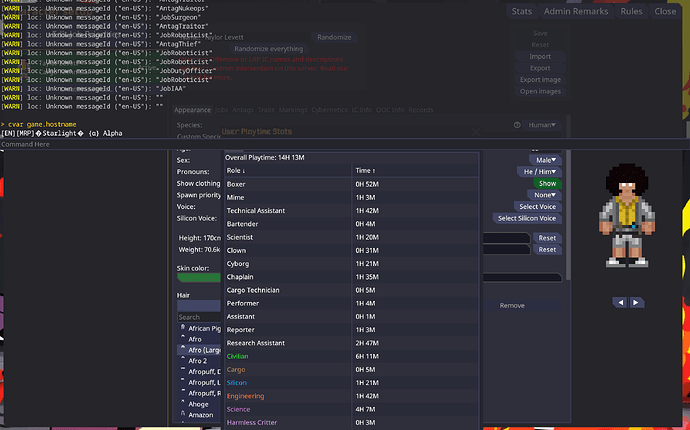Select the green Civilian department row
Screen dimensions: 690x430
click(352, 356)
